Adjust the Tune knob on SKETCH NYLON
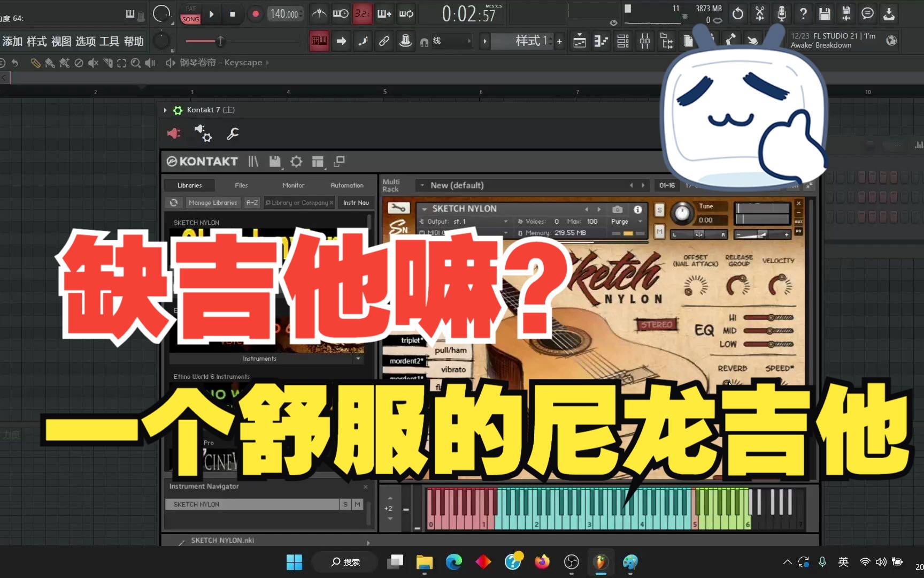The image size is (924, 578). click(x=683, y=212)
